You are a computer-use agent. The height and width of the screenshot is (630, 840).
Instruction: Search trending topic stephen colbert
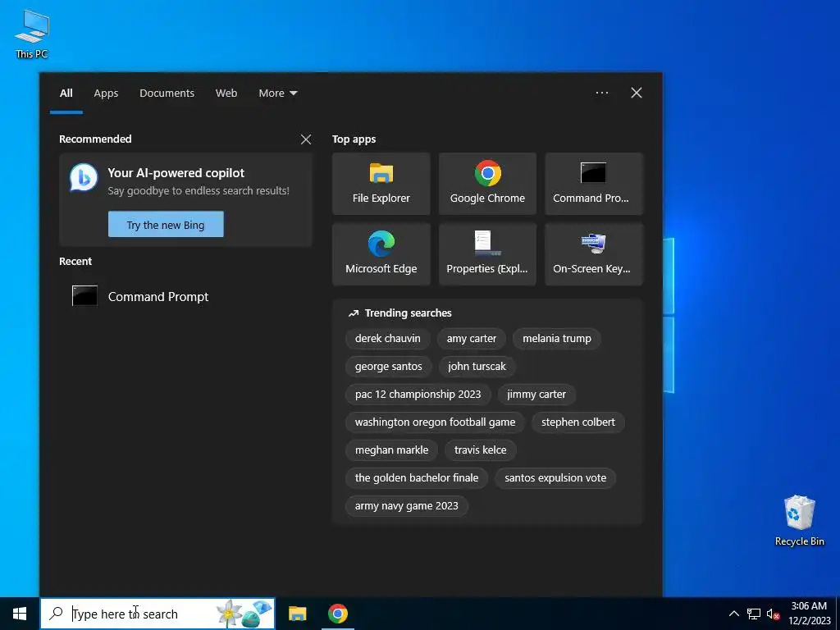[578, 422]
